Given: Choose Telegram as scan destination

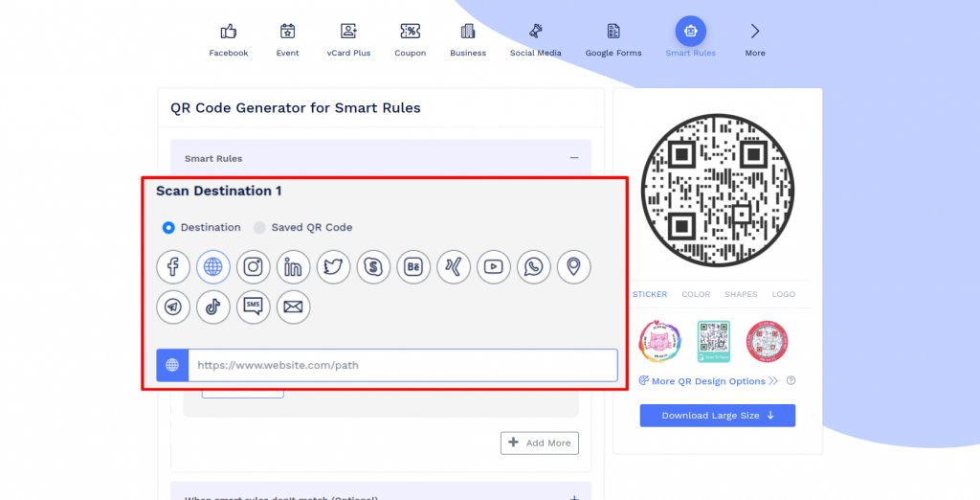Looking at the screenshot, I should (x=173, y=307).
